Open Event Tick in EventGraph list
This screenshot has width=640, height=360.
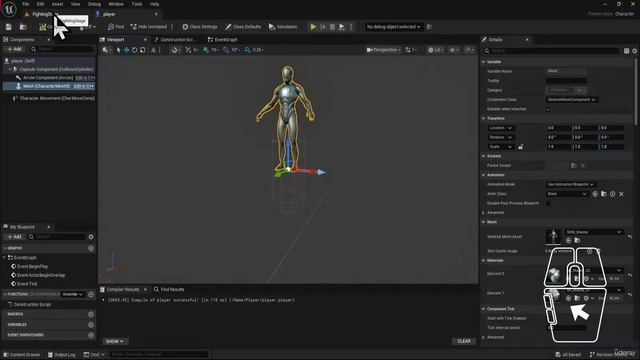click(24, 284)
